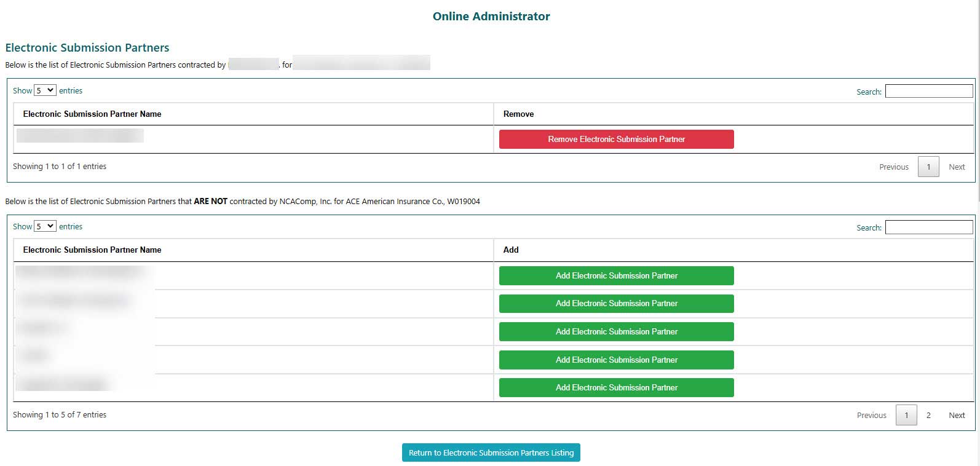Viewport: 980px width, 466px height.
Task: Open the bottom table's Show entries dropdown
Action: [x=45, y=226]
